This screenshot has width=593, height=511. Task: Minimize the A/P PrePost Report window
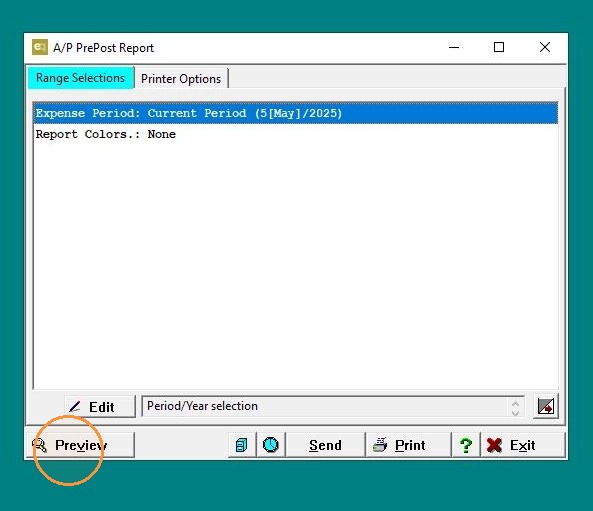[454, 47]
